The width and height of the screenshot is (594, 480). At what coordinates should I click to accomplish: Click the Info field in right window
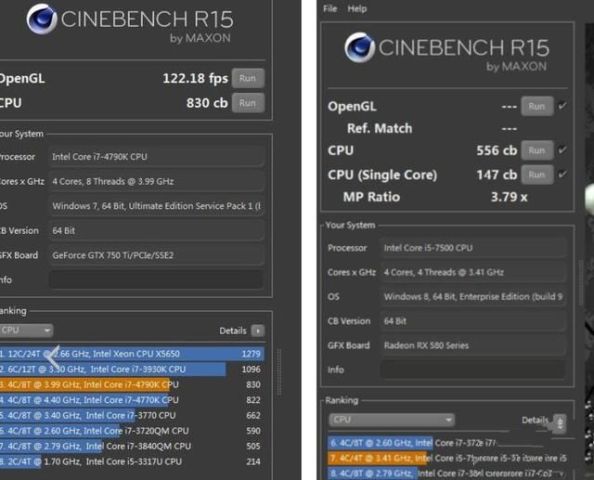coord(473,369)
